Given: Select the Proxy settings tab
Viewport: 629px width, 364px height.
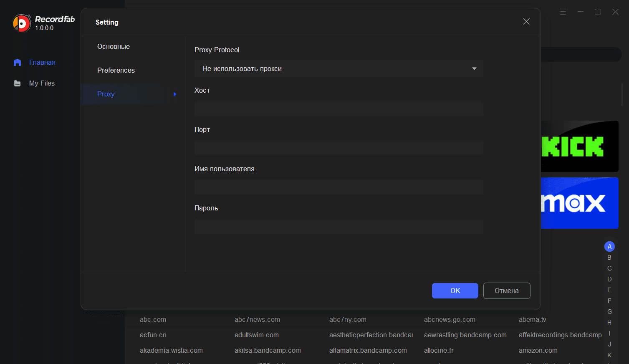Looking at the screenshot, I should pos(106,94).
